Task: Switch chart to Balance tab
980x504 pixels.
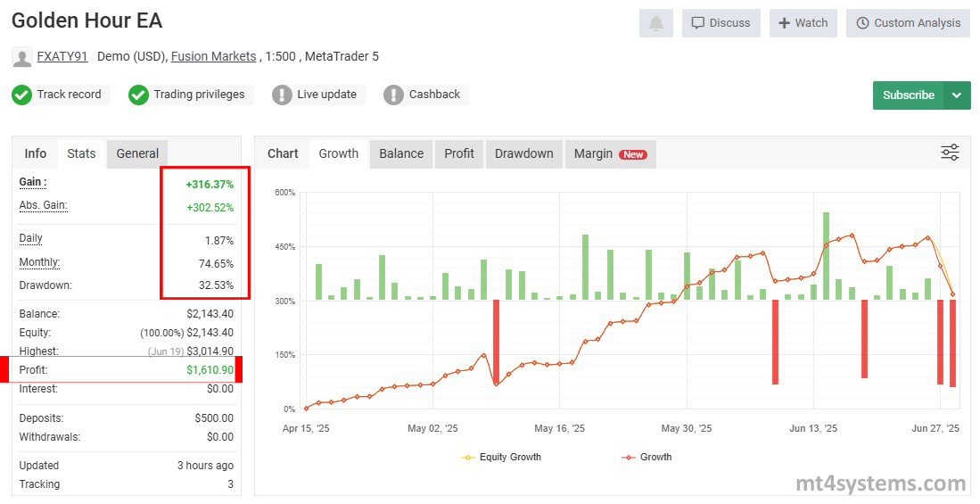Action: 401,153
